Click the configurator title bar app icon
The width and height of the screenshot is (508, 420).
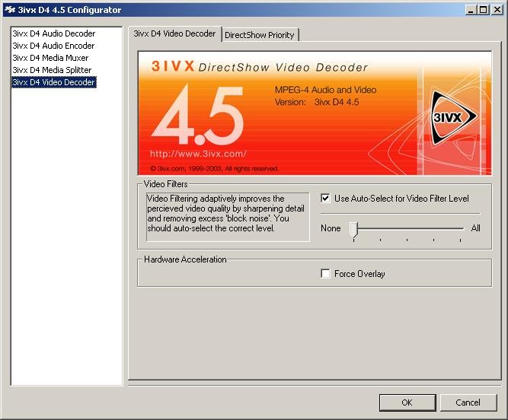point(10,10)
